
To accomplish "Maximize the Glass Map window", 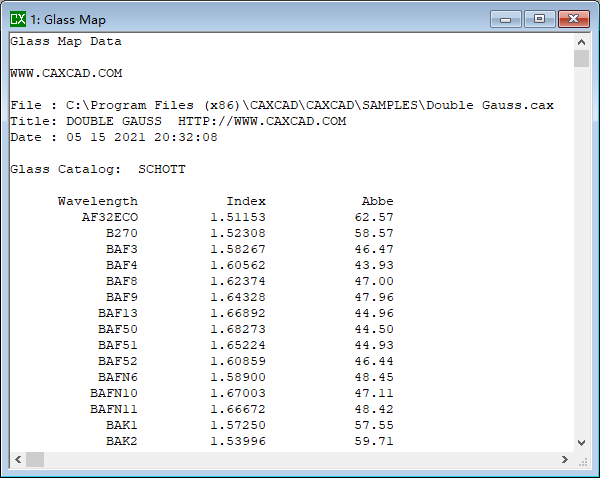I will click(540, 19).
